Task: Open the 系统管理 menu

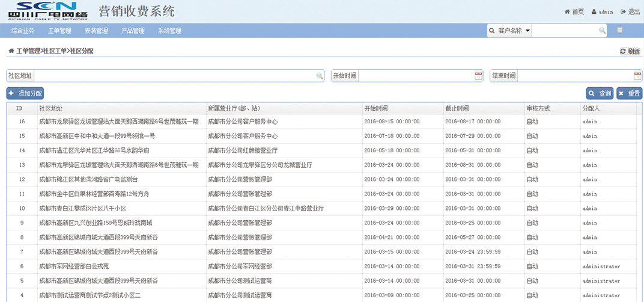Action: tap(169, 31)
